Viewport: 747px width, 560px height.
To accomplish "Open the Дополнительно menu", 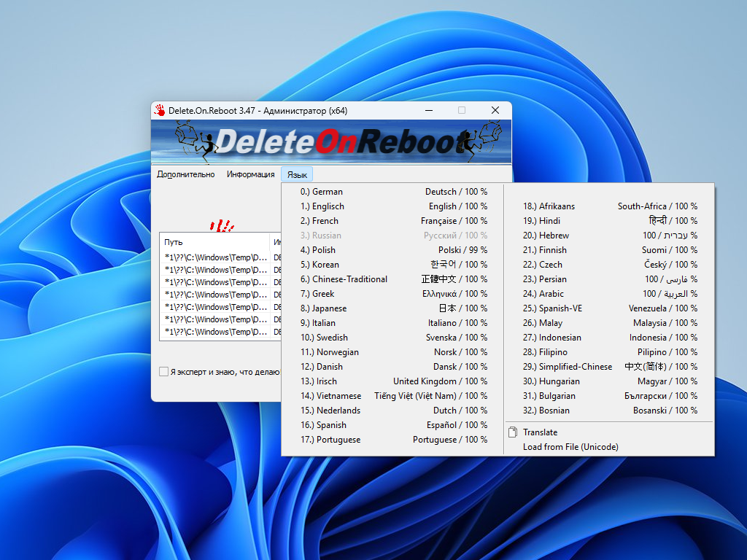I will pyautogui.click(x=185, y=174).
